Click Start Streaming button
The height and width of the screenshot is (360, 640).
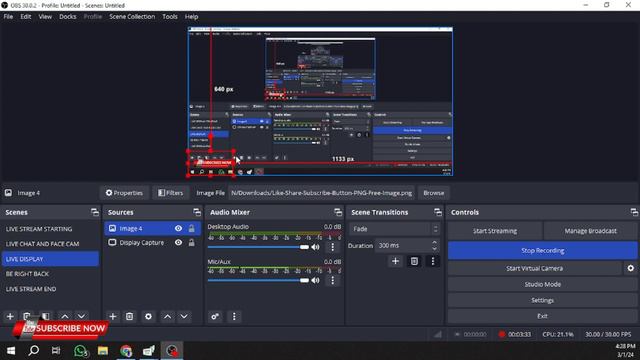click(495, 231)
